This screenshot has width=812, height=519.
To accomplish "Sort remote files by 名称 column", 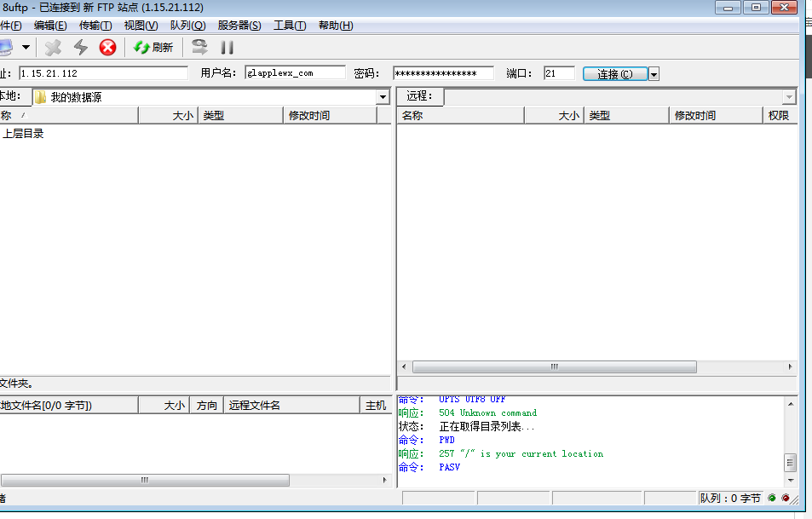I will (x=461, y=116).
